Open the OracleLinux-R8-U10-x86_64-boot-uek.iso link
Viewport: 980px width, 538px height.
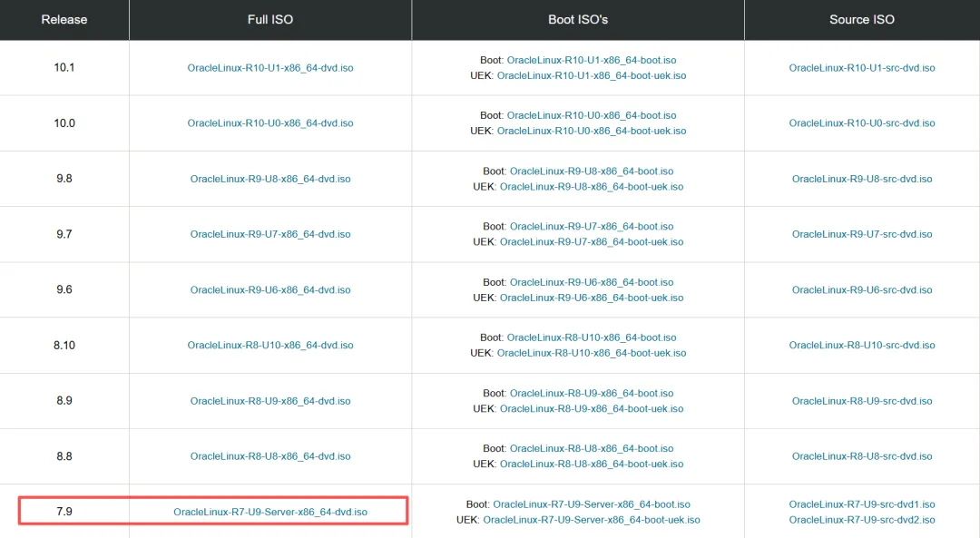click(592, 353)
